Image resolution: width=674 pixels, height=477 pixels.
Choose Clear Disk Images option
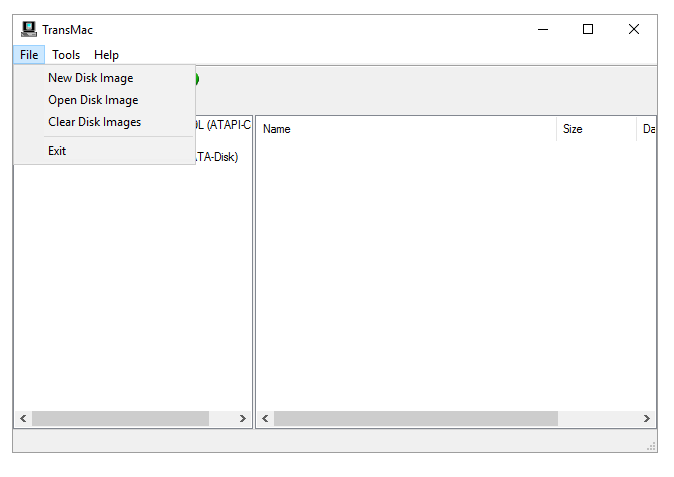click(x=104, y=122)
